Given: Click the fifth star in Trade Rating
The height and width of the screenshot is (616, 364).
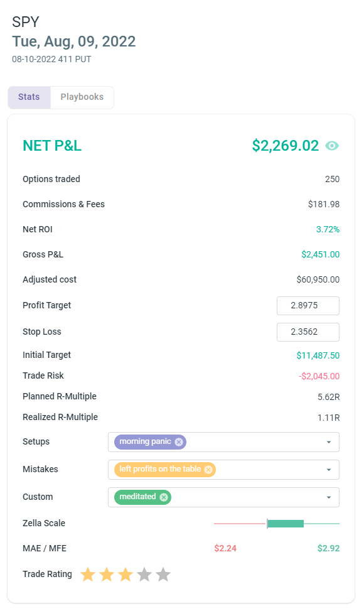Looking at the screenshot, I should 163,573.
